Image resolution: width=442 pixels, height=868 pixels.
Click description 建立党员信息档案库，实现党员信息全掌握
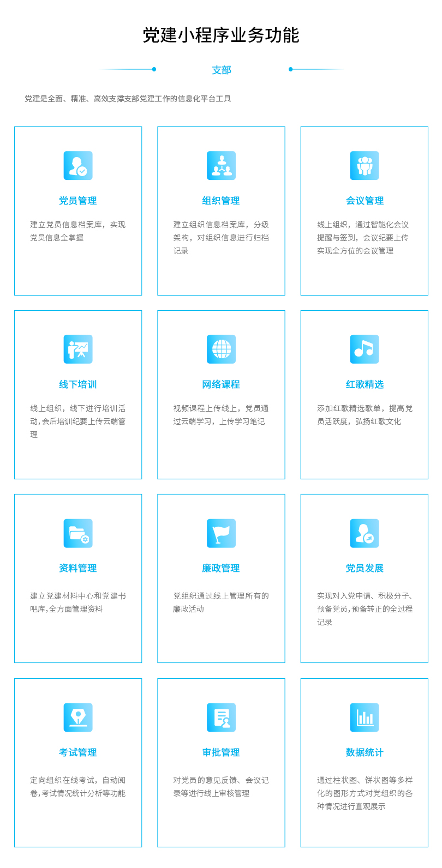78,231
